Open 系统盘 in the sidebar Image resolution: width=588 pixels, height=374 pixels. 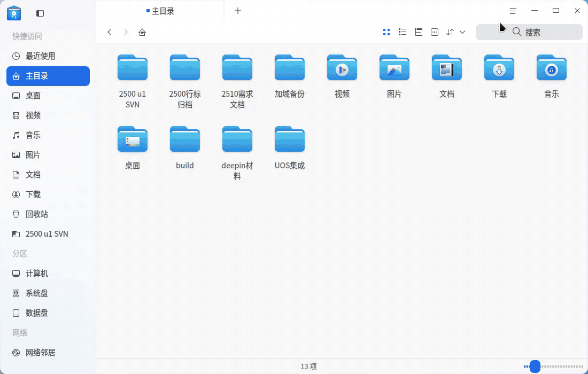click(48, 293)
